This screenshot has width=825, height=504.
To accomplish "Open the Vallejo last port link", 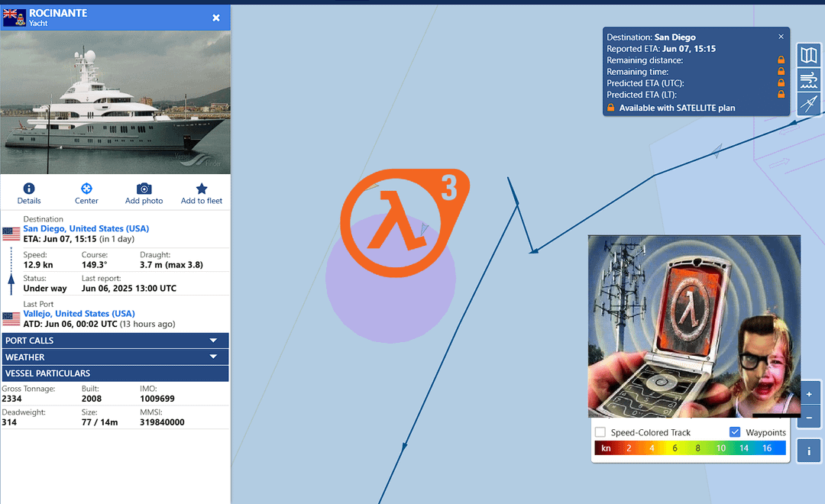I will point(79,314).
